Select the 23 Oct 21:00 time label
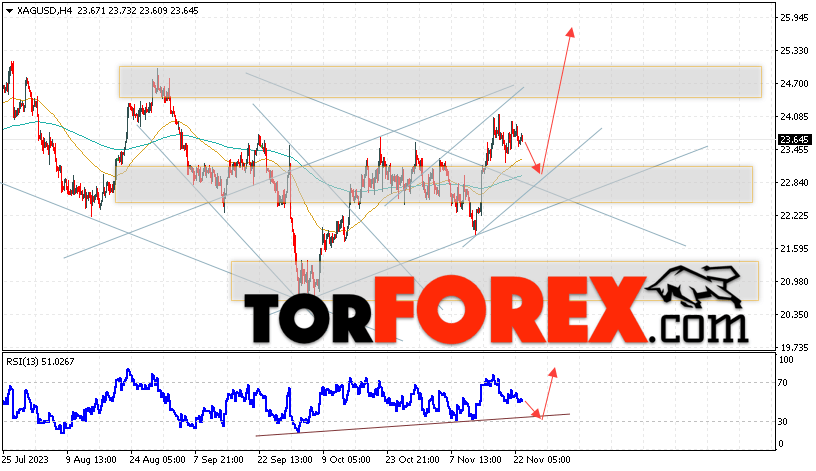Screen dimensions: 816x471 pos(412,460)
